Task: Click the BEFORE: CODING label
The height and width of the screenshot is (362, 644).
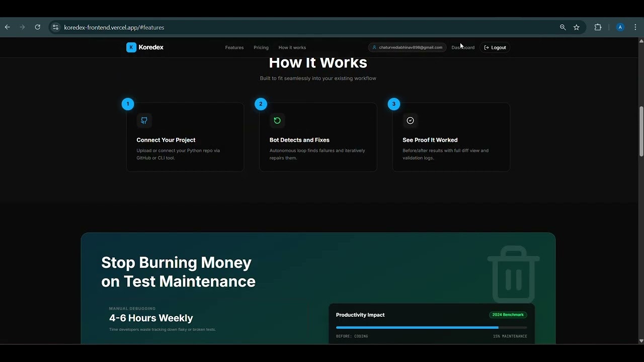Action: click(352, 336)
